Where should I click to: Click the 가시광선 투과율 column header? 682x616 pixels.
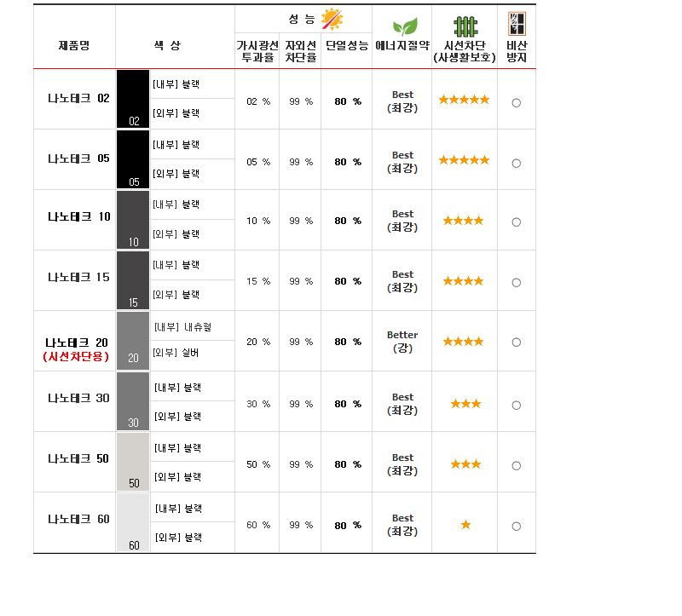click(257, 51)
